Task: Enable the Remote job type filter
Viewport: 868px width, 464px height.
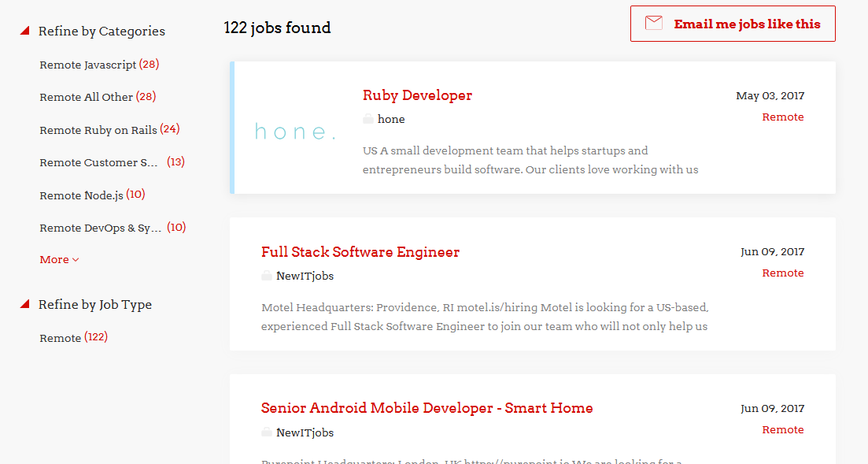Action: pos(61,337)
